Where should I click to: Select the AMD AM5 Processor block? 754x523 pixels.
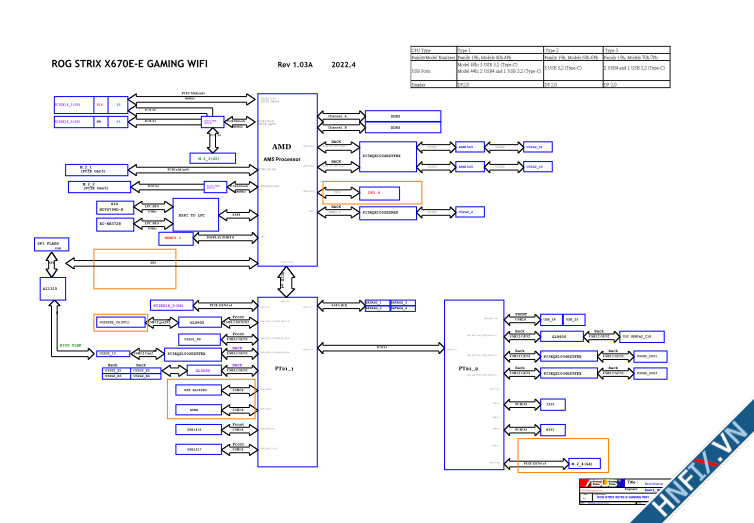(x=288, y=180)
